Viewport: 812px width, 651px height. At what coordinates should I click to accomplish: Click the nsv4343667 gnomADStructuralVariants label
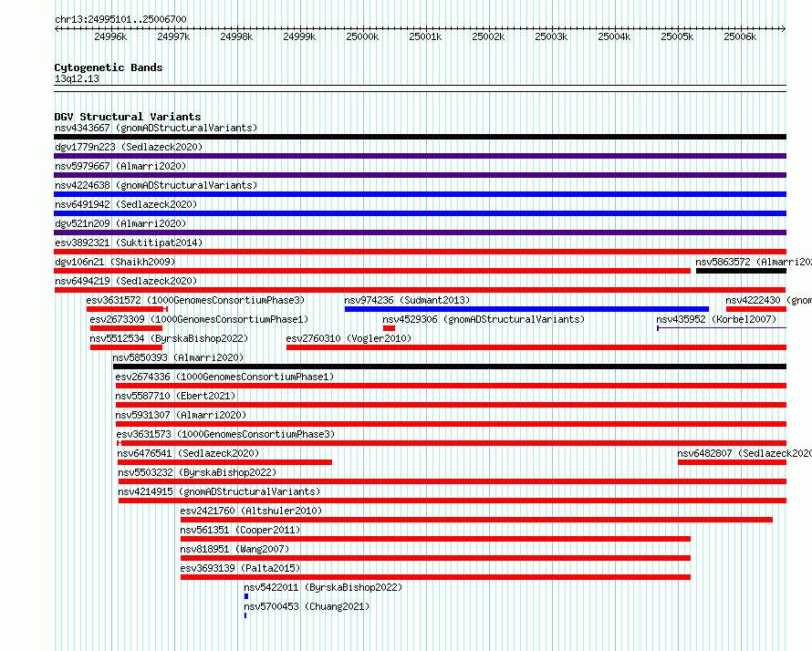click(x=156, y=128)
